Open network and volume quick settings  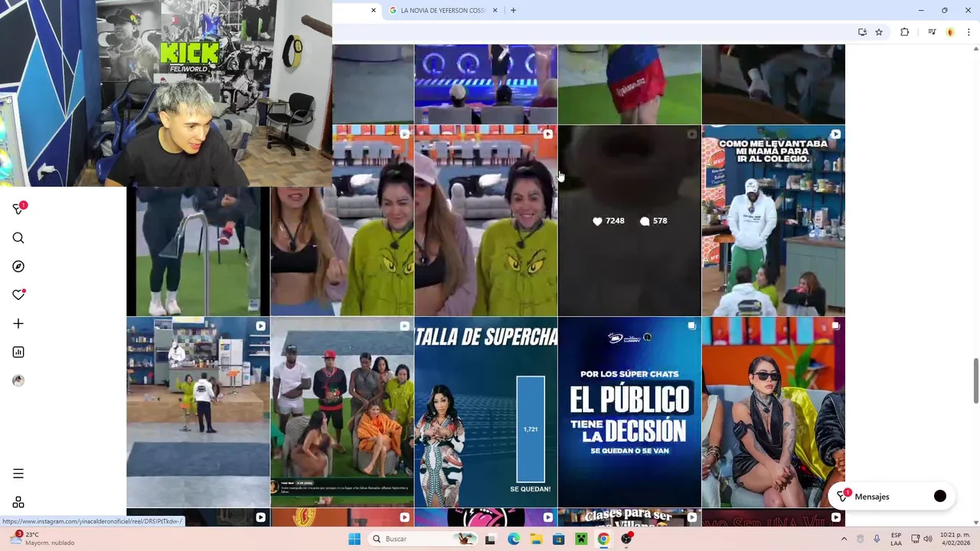pyautogui.click(x=922, y=539)
